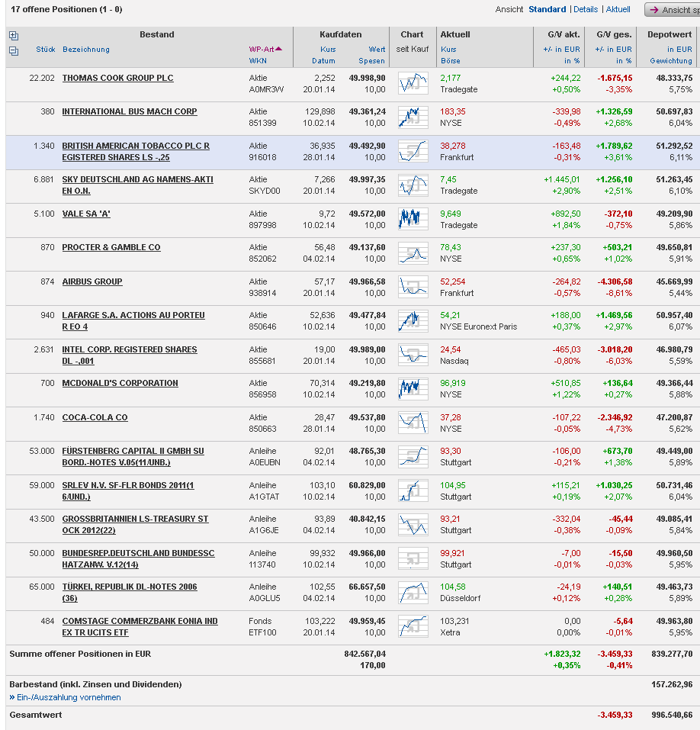
Task: Open McDonald's Corporation chart thumbnail
Action: [x=413, y=389]
